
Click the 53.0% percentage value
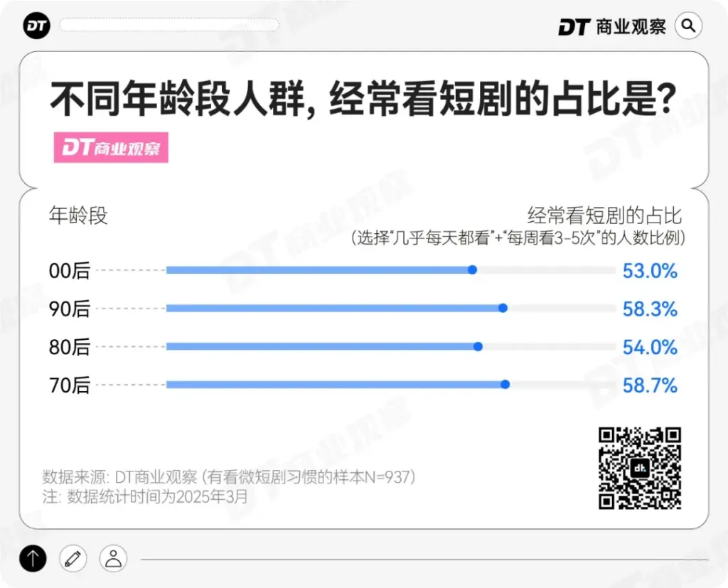(650, 271)
